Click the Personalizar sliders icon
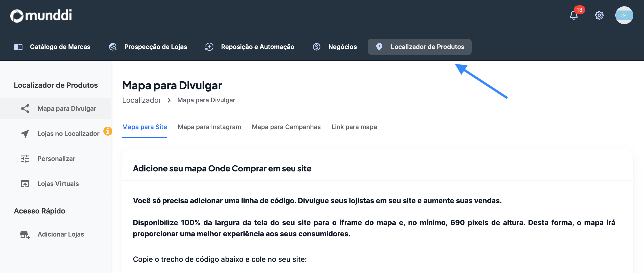The image size is (644, 273). 25,158
